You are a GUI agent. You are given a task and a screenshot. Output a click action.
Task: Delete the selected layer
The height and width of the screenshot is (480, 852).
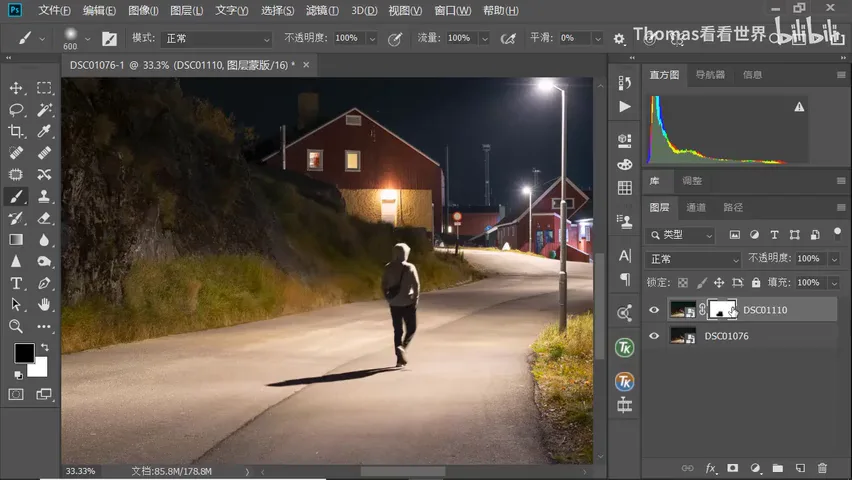tap(822, 468)
